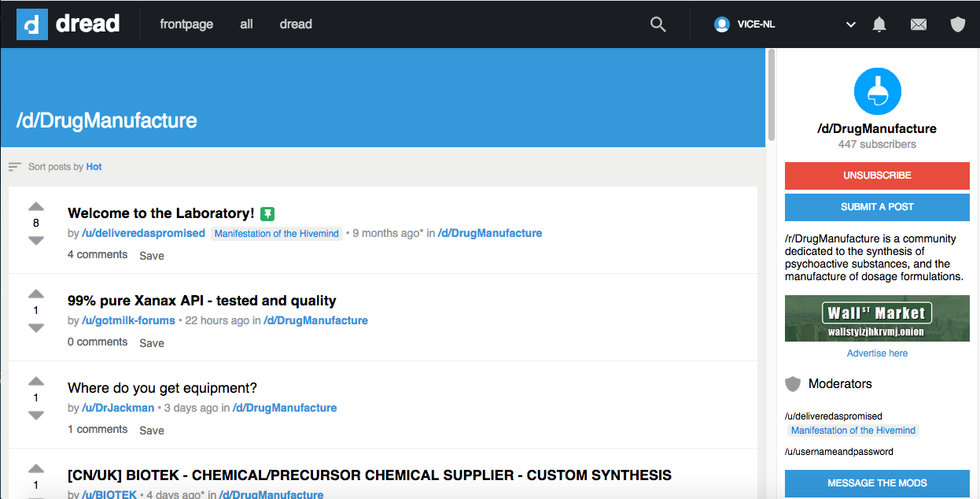This screenshot has height=499, width=980.
Task: Click the /d/DrugManufacture blue header title
Action: click(107, 120)
